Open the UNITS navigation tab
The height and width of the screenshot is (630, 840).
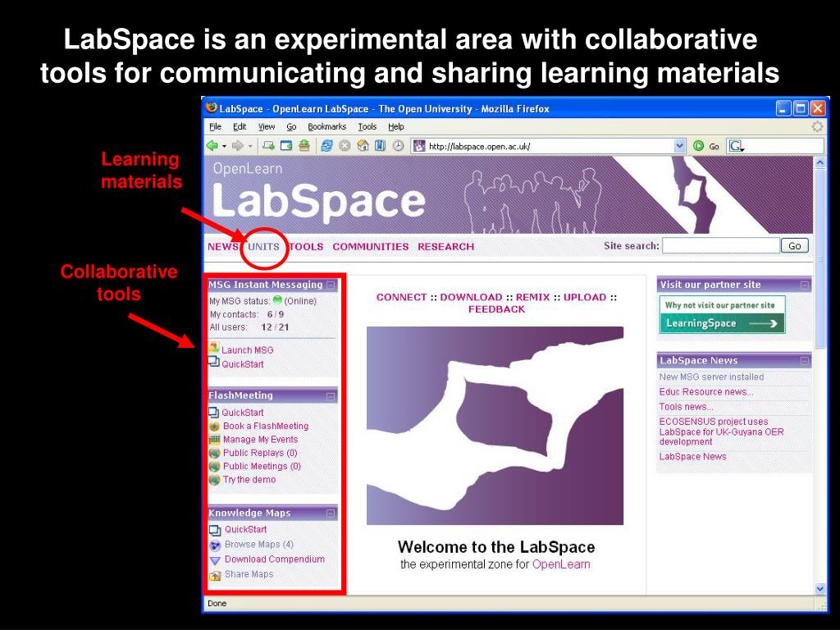point(263,246)
